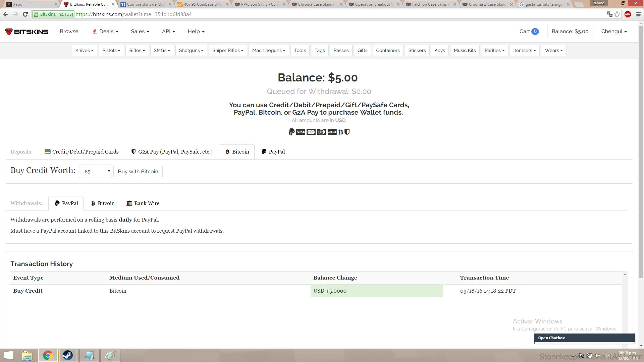Image resolution: width=644 pixels, height=362 pixels.
Task: Click the MasterCard logo
Action: click(311, 132)
